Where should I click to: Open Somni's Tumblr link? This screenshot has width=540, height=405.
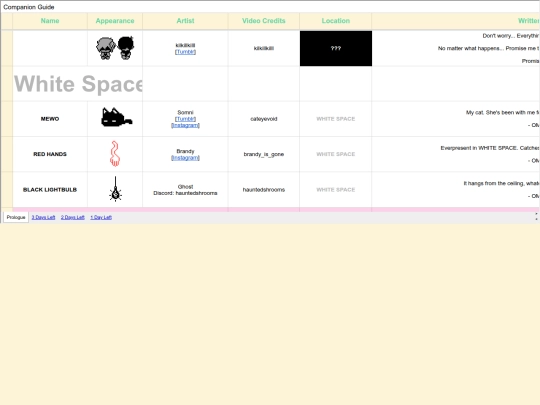click(x=185, y=119)
